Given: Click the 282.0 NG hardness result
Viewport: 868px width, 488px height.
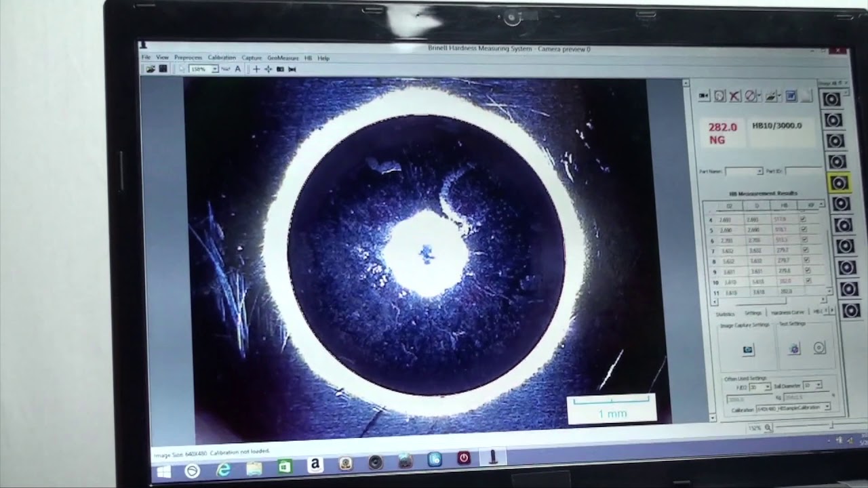Looking at the screenshot, I should pyautogui.click(x=722, y=133).
